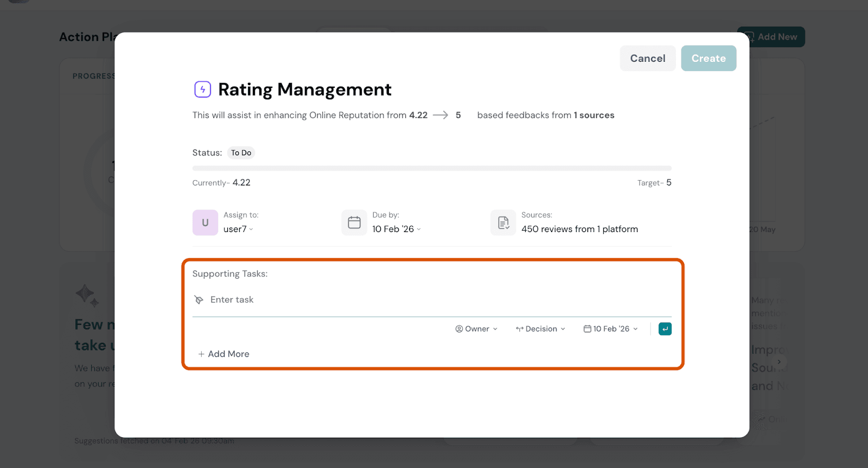Open the Due by 10 Feb '26 dropdown
Image resolution: width=868 pixels, height=468 pixels.
click(x=396, y=229)
